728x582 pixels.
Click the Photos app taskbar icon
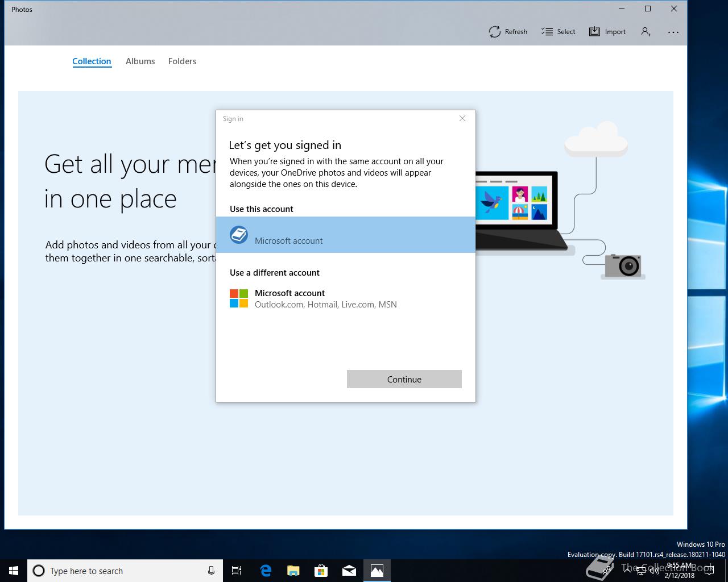tap(377, 571)
